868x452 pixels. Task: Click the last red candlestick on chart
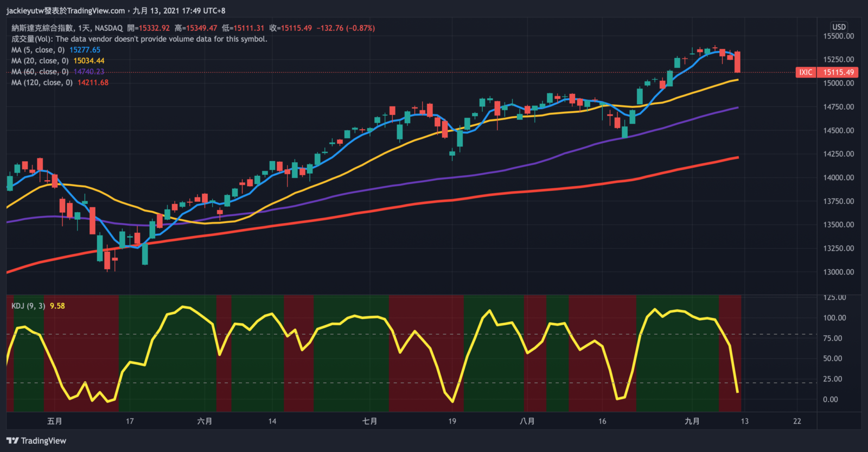[x=737, y=62]
